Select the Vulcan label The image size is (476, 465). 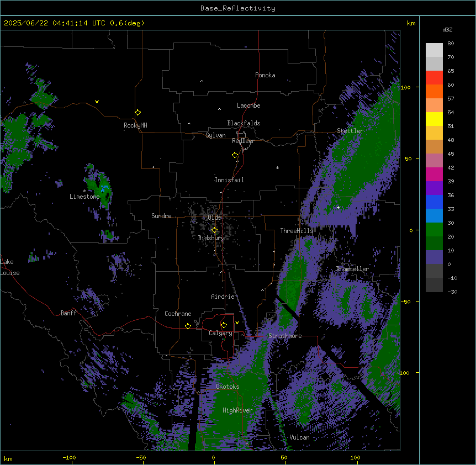pyautogui.click(x=299, y=437)
